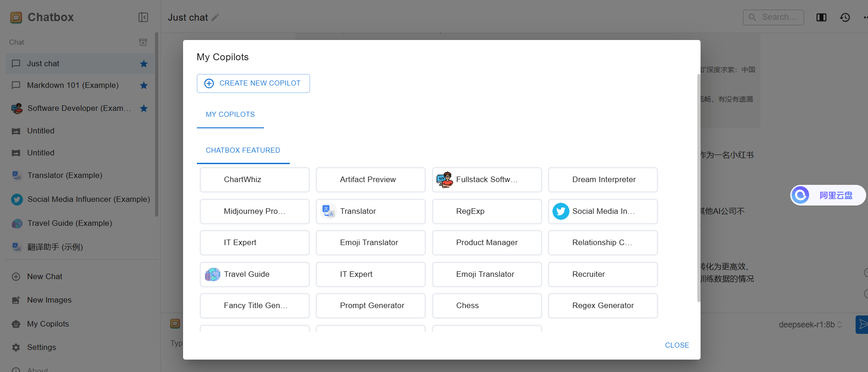Switch to the MY COPILOTS tab
Image resolution: width=868 pixels, height=372 pixels.
tap(230, 114)
